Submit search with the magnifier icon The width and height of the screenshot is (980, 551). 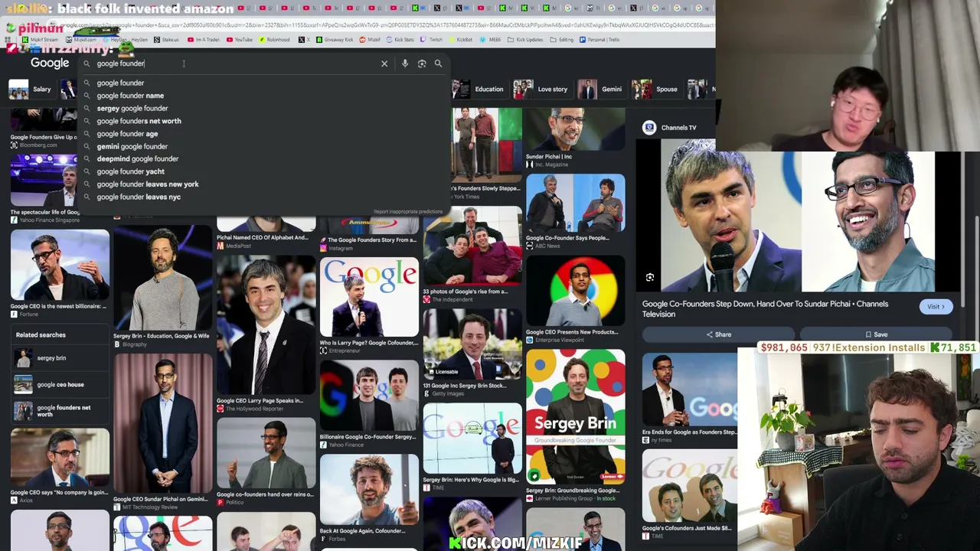coord(438,64)
